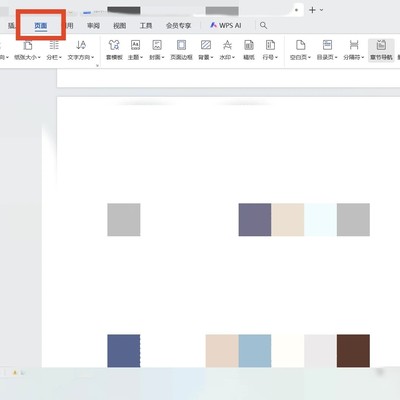Click the search magnifier icon
Image resolution: width=400 pixels, height=400 pixels.
tap(263, 25)
